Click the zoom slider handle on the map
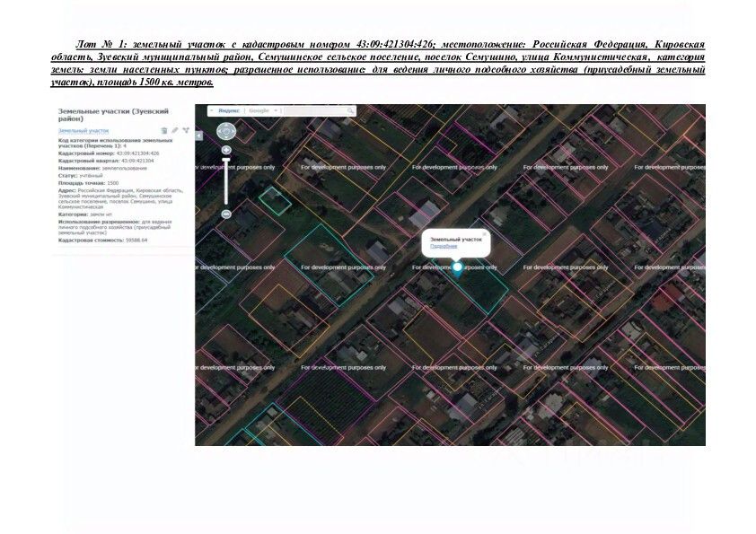This screenshot has width=756, height=534. 226,160
